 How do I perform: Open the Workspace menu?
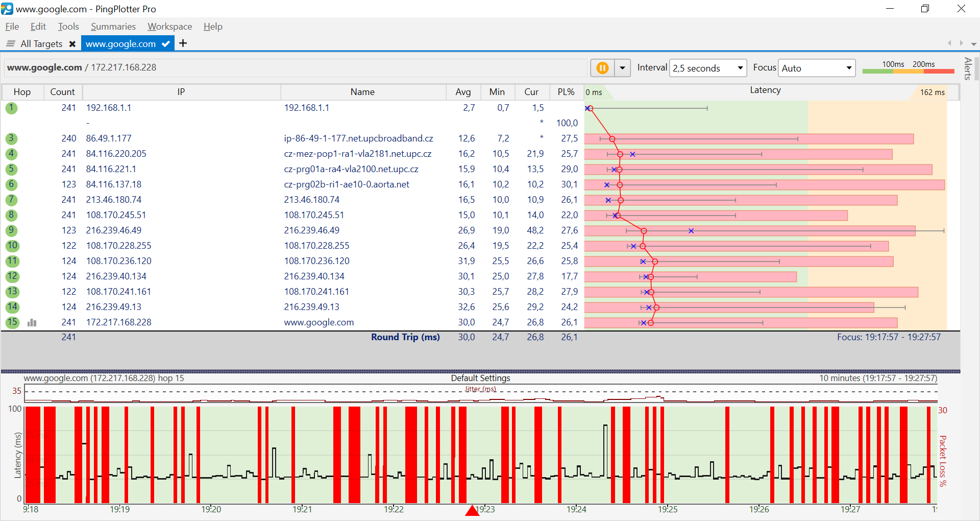(x=170, y=27)
